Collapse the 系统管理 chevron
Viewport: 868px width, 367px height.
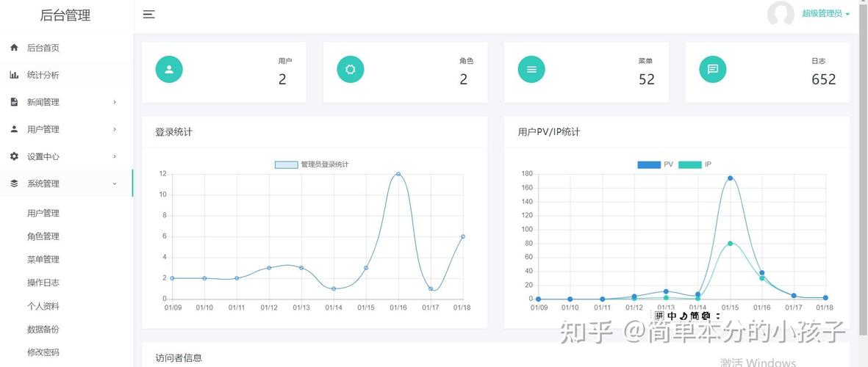coord(115,183)
